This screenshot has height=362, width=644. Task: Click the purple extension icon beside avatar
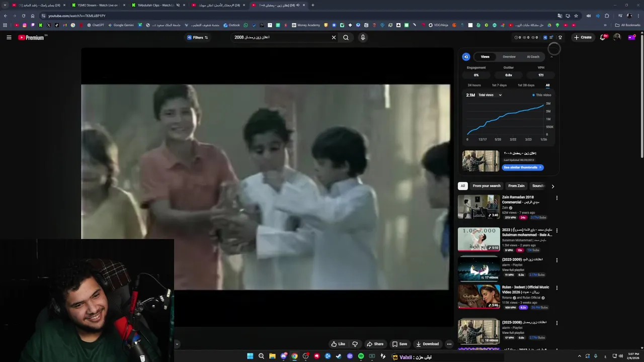(x=632, y=37)
